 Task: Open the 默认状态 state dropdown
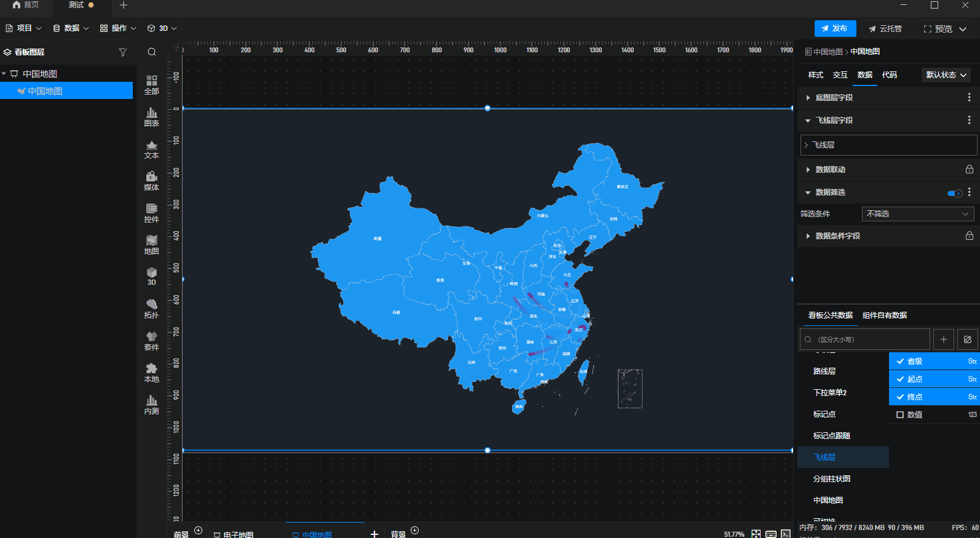pos(946,75)
